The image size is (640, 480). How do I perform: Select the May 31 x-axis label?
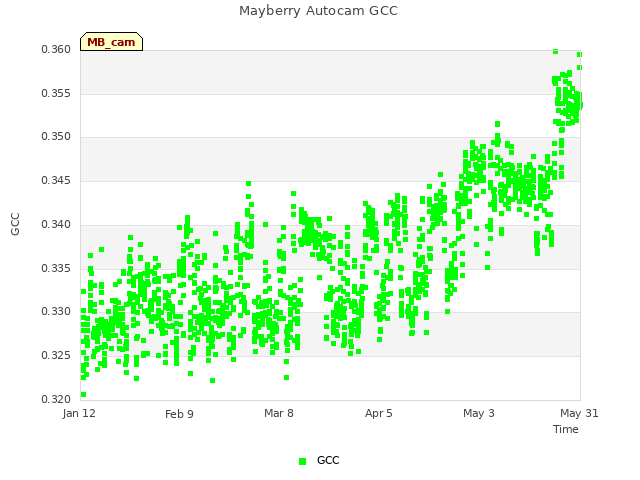pos(579,413)
